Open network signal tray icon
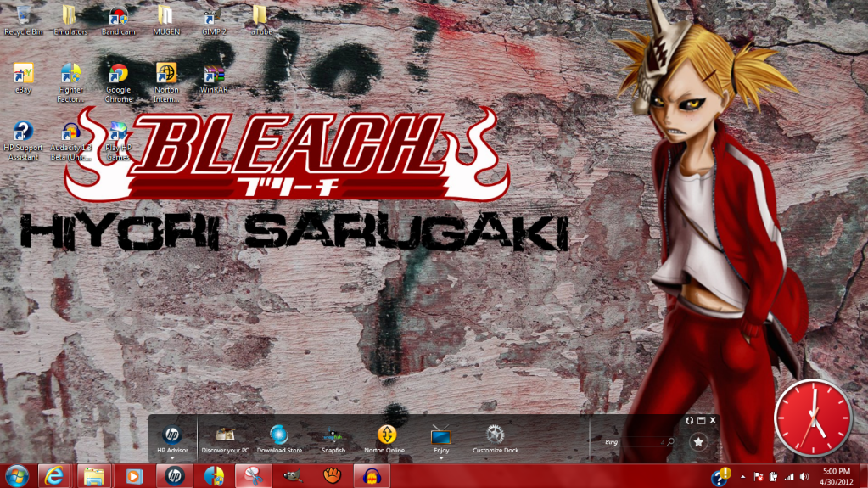868x488 pixels. coord(789,477)
